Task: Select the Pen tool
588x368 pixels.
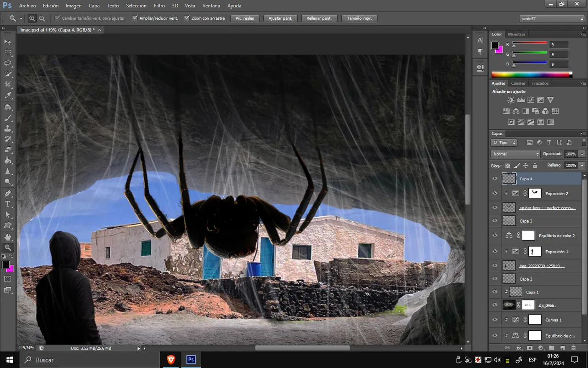Action: [8, 193]
